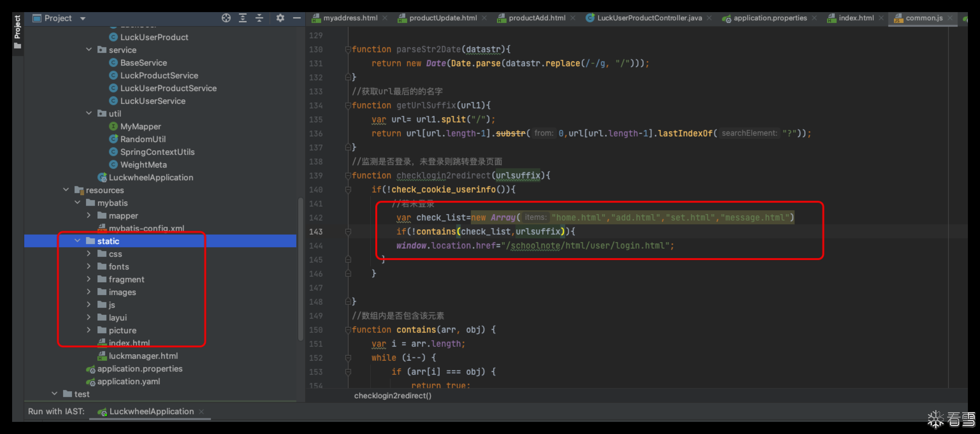Collapse the static folder
980x434 pixels.
(x=78, y=241)
